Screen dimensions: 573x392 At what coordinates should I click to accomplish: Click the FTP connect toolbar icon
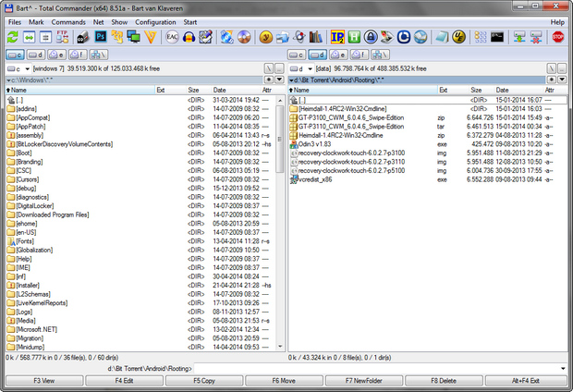click(62, 37)
